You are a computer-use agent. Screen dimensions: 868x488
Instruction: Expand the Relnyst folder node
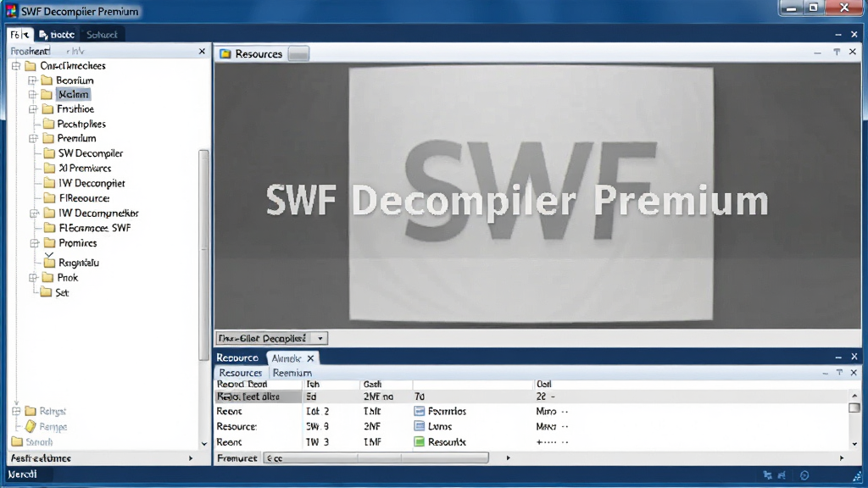[x=16, y=411]
